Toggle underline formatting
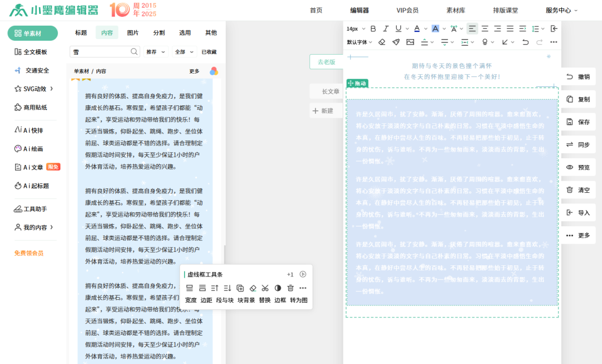Image resolution: width=602 pixels, height=364 pixels. [x=398, y=28]
